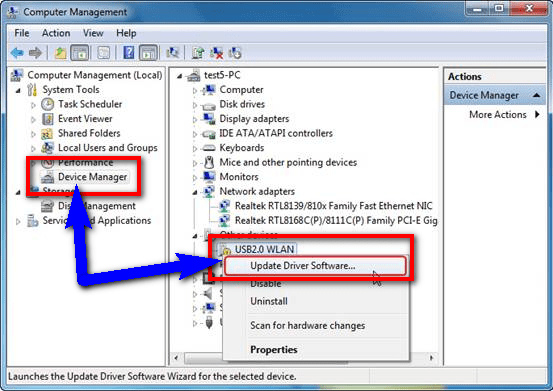Expand the Local Users and Groups arrow
The image size is (553, 391).
33,148
